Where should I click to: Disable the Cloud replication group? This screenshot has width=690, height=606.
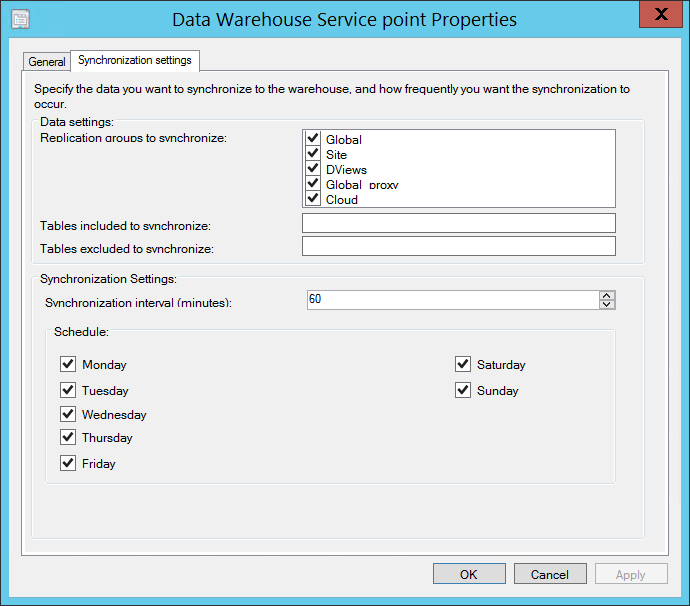313,198
